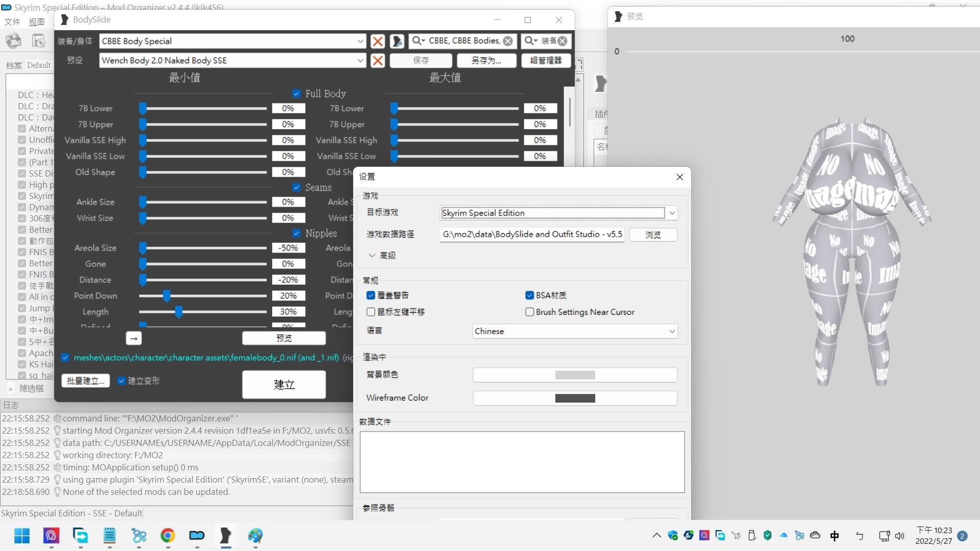The image size is (980, 551).
Task: Switch to BodySlide taskbar icon
Action: pos(226,535)
